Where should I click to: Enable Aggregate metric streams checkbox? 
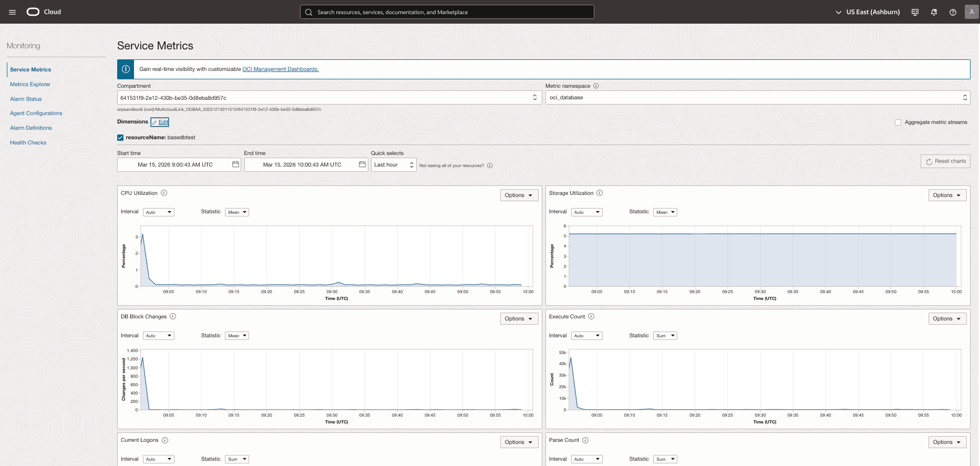pos(898,122)
